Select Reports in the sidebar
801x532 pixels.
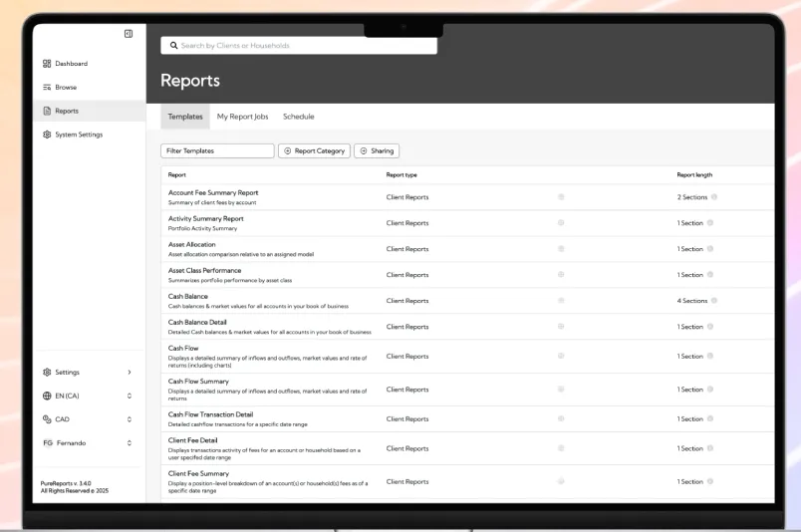click(x=90, y=111)
